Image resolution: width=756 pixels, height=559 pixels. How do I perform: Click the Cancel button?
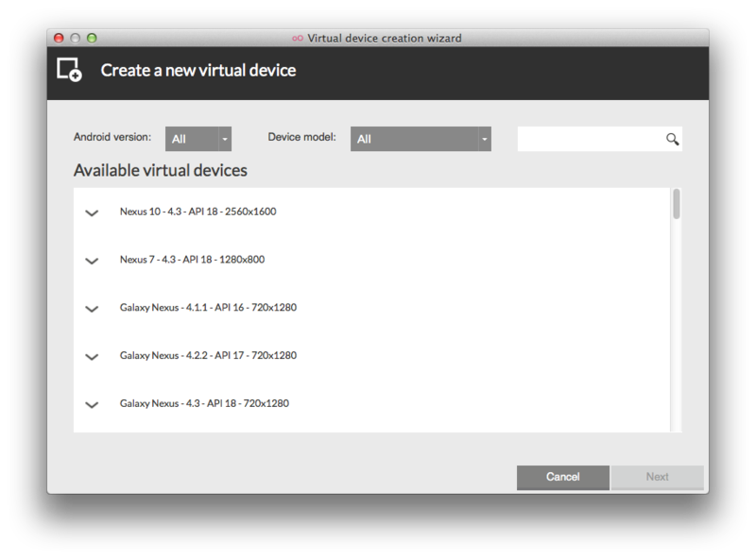(x=562, y=477)
